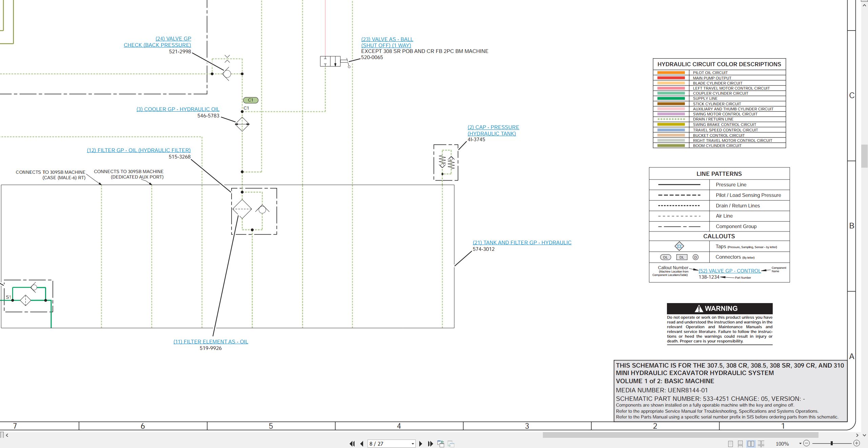Viewport: 868px width, 448px height.
Task: Click the back pressure check valve symbol
Action: pos(227,73)
